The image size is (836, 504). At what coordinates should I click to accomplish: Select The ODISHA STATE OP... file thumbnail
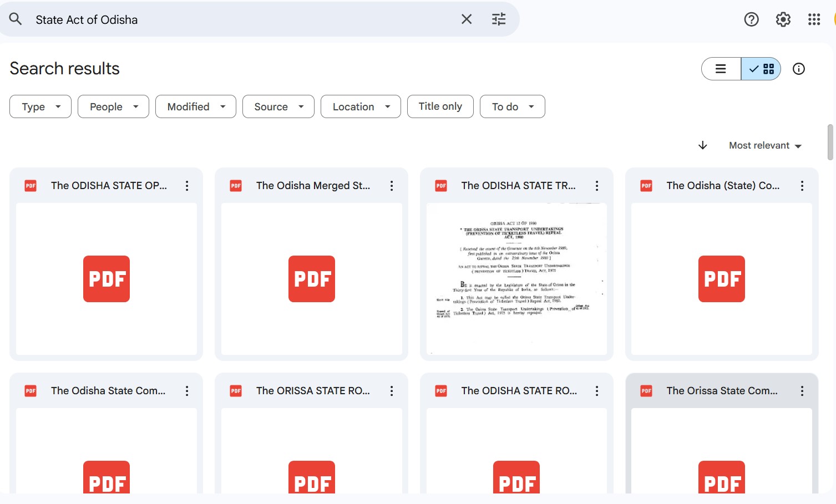point(107,279)
